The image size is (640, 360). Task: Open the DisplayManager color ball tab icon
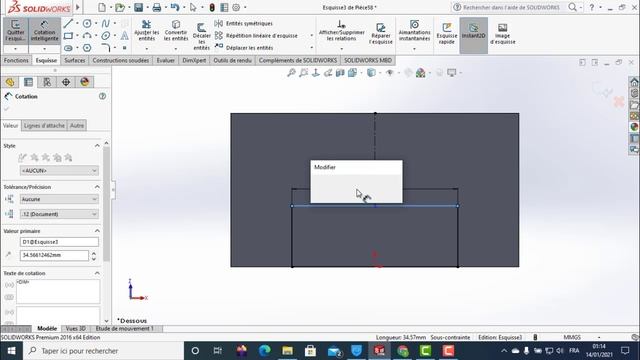[x=85, y=82]
